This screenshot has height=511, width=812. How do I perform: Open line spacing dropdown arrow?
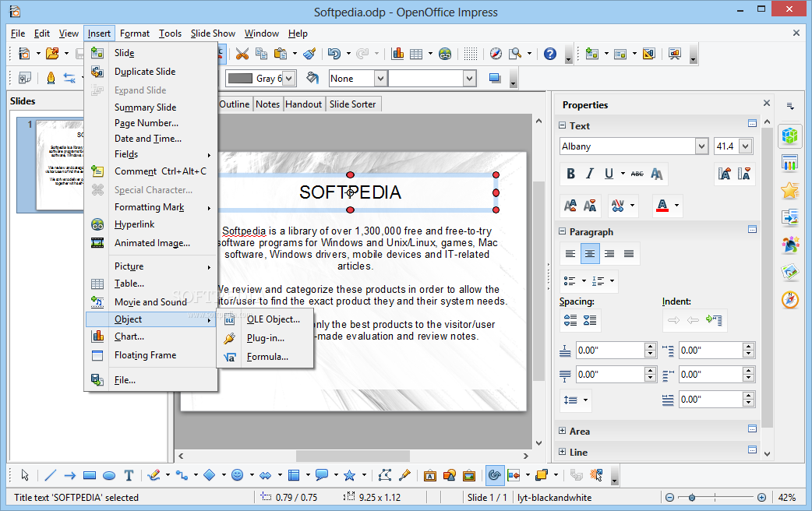pyautogui.click(x=586, y=400)
